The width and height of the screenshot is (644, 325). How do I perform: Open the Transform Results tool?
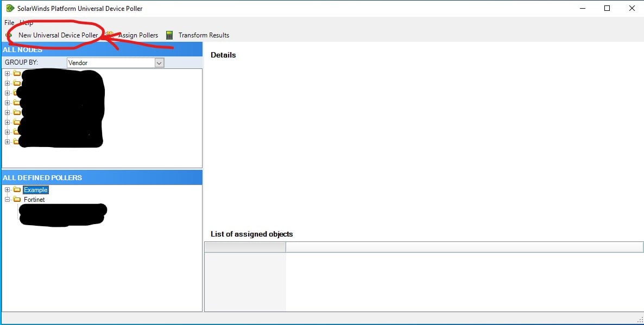(x=204, y=35)
